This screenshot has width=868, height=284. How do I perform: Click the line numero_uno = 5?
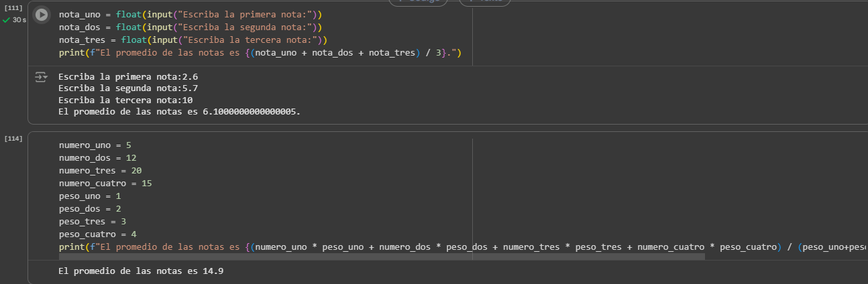tap(95, 145)
